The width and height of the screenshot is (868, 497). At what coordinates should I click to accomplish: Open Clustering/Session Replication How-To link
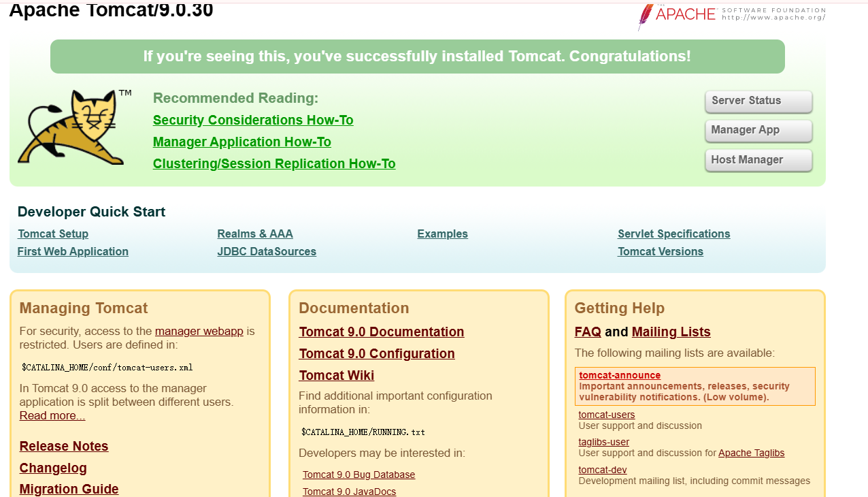[274, 164]
